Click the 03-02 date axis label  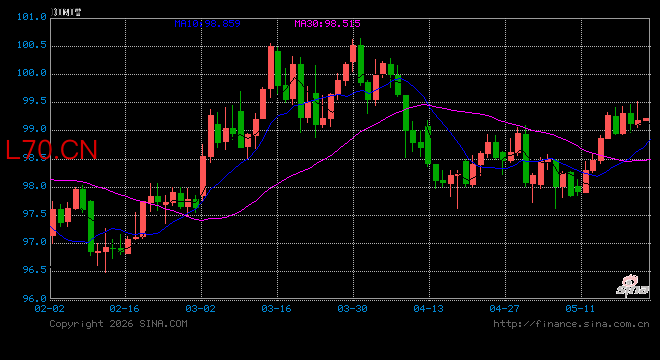[x=200, y=309]
